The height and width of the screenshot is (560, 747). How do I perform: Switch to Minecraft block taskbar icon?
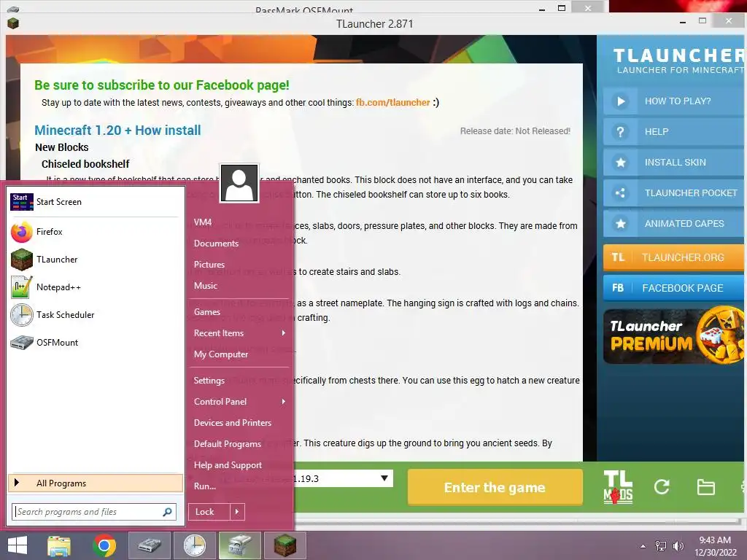click(x=285, y=545)
